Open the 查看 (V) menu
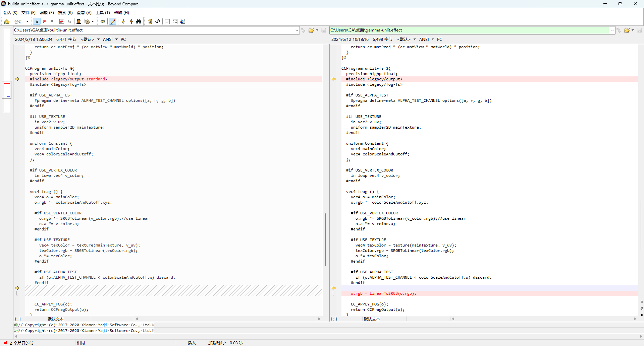Screen dimensions: 644x346 coord(84,13)
